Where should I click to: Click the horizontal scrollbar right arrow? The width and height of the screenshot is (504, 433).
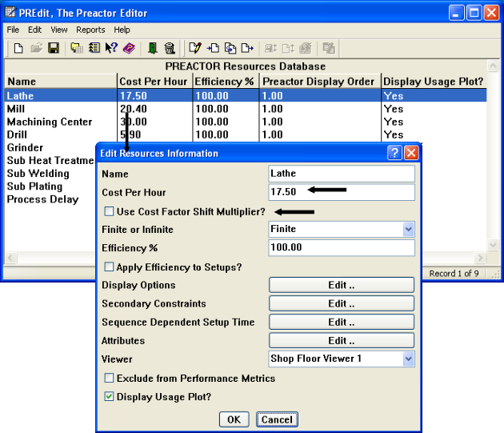480,258
